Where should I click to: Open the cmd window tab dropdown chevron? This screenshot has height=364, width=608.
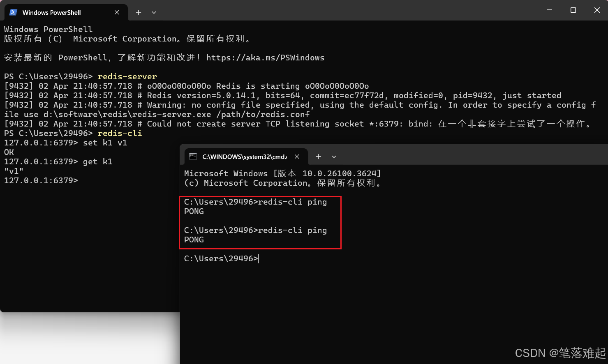[x=334, y=157]
